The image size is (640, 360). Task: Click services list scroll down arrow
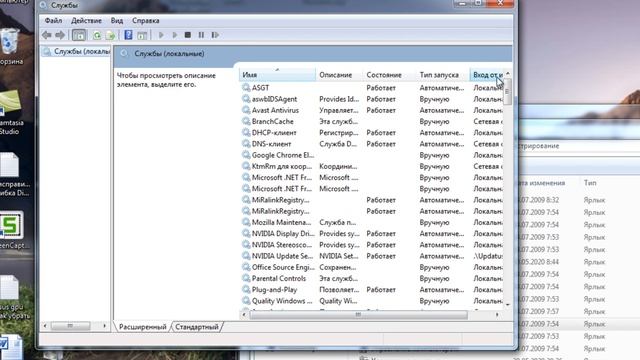pyautogui.click(x=508, y=305)
